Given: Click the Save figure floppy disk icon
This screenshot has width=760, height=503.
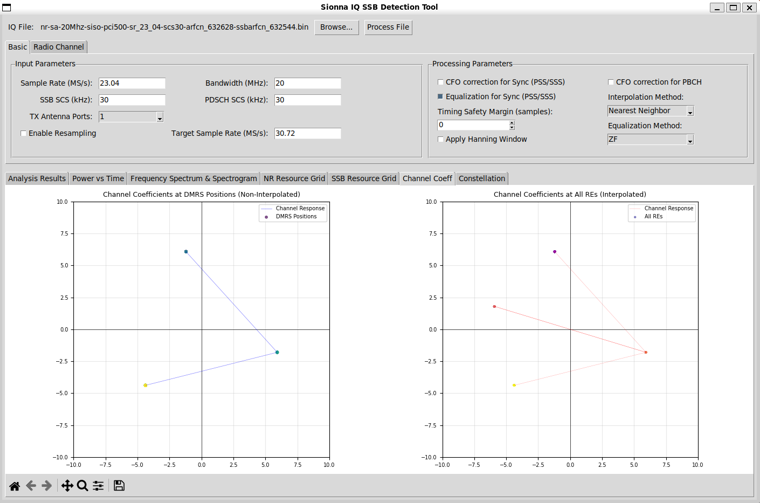Looking at the screenshot, I should (x=119, y=486).
